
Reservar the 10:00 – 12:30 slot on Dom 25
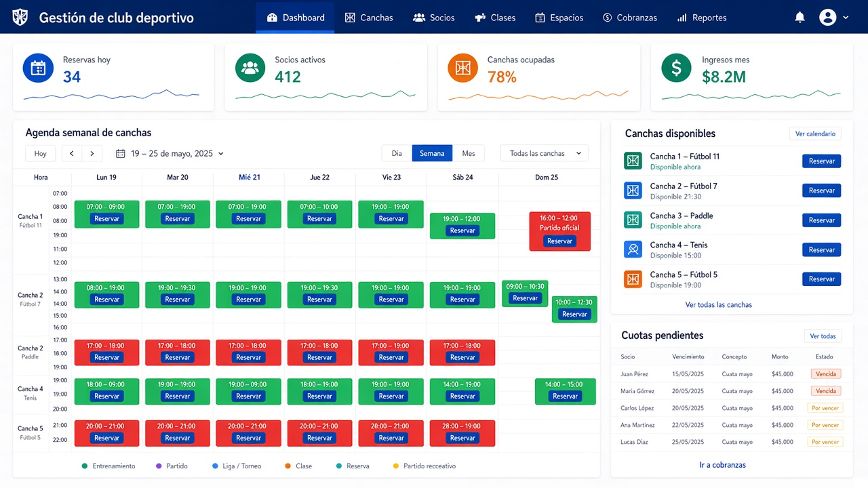574,314
